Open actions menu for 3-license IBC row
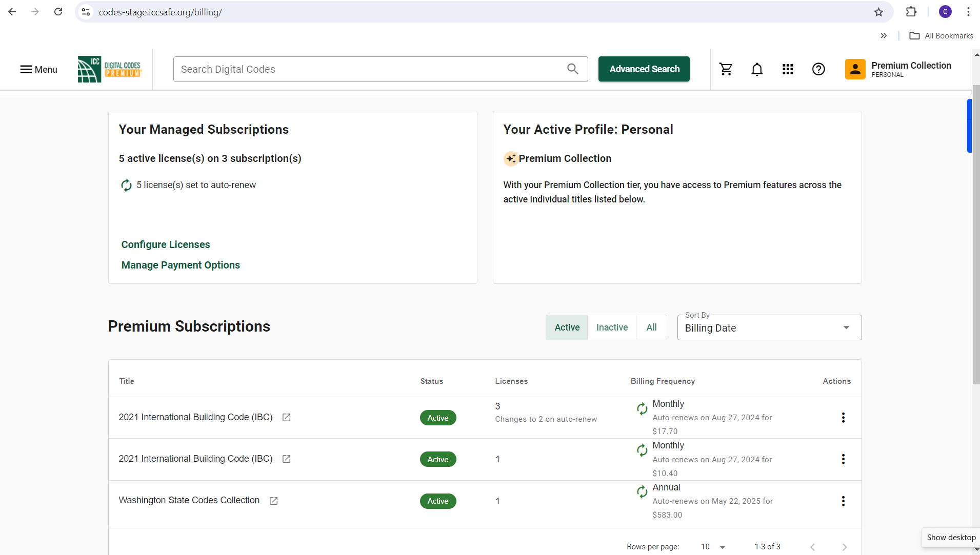The width and height of the screenshot is (980, 555). click(843, 418)
